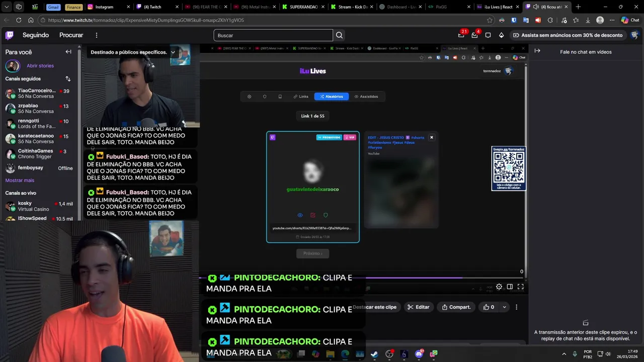Open the Twitch user avatar menu
The width and height of the screenshot is (644, 362).
634,35
